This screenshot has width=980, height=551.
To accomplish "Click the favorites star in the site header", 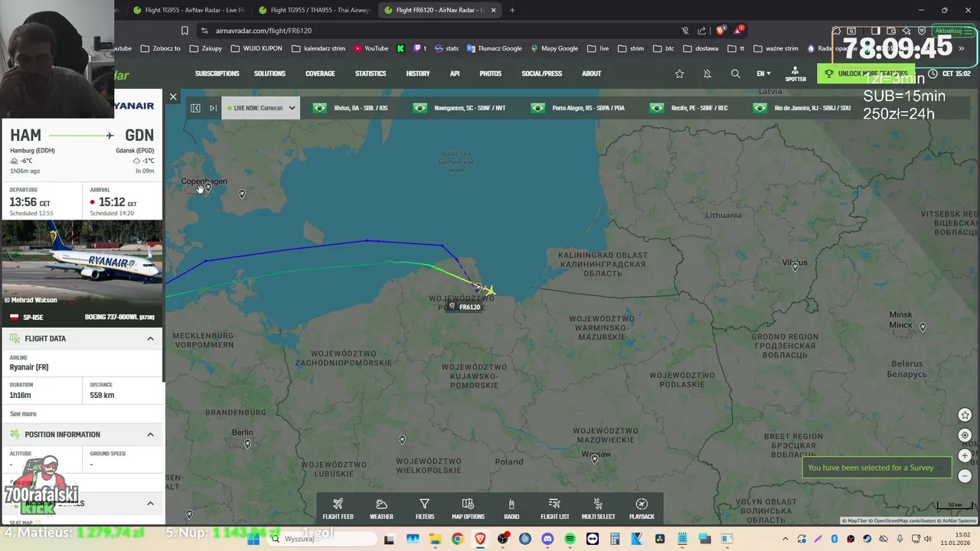I will coord(679,73).
